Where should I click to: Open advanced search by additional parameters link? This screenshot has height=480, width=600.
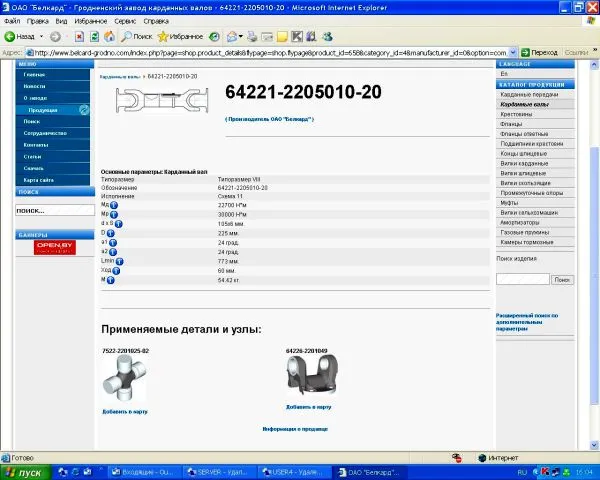527,322
